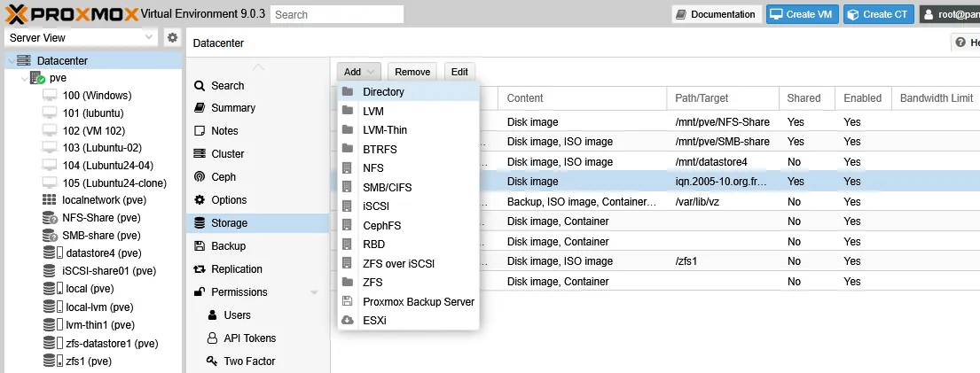Viewport: 980px width, 373px height.
Task: Choose ZFS from the Add menu
Action: 409,283
